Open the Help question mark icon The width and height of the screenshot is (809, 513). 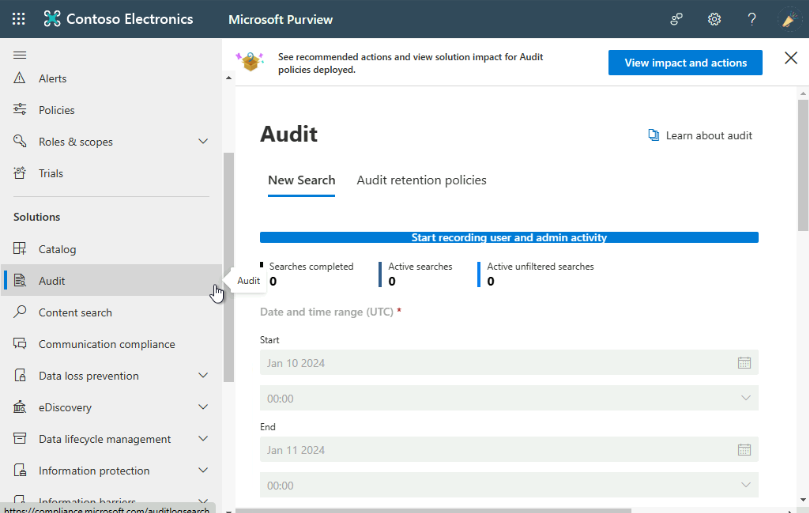[752, 19]
